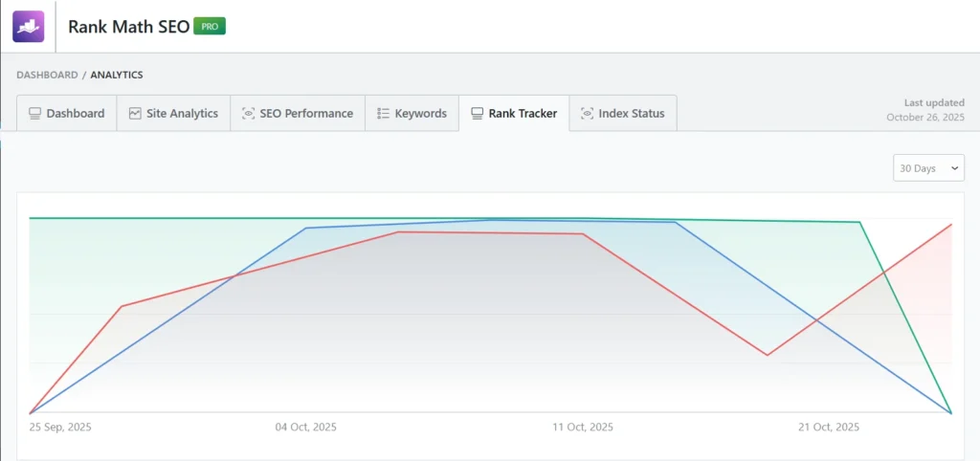This screenshot has height=461, width=980.
Task: Open the SEO Performance tab
Action: (x=298, y=113)
